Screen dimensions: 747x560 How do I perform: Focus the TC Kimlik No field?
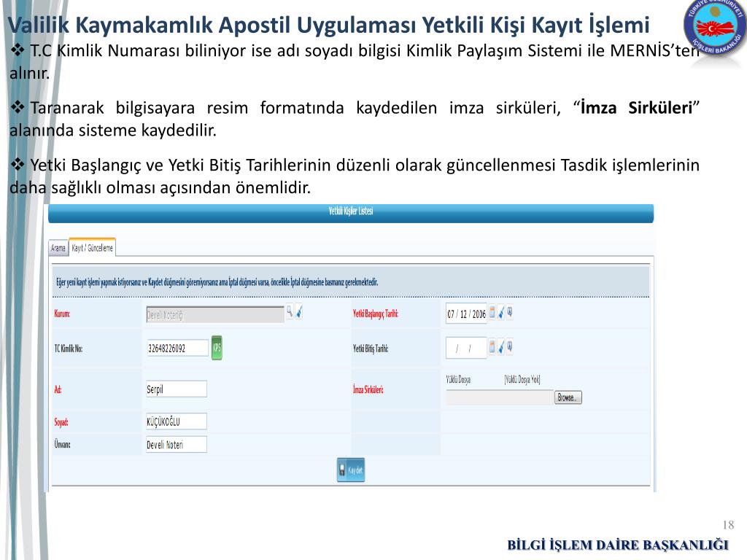click(177, 348)
